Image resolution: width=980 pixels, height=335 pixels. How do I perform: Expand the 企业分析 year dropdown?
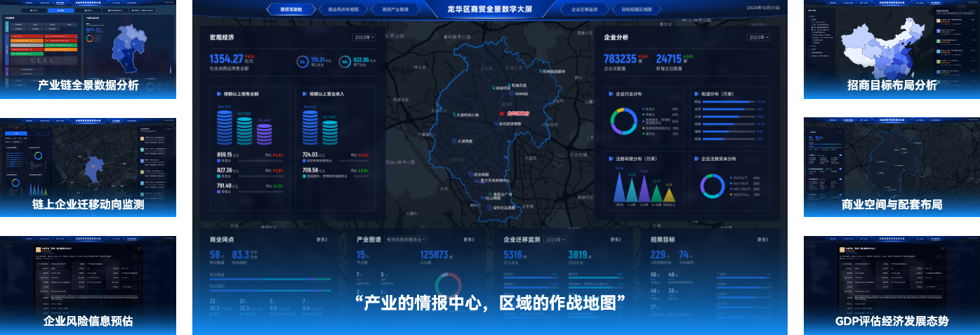point(758,37)
